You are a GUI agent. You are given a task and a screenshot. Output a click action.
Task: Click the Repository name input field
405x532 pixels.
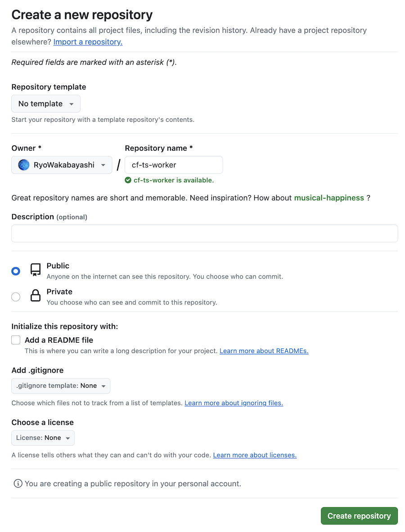coord(174,165)
